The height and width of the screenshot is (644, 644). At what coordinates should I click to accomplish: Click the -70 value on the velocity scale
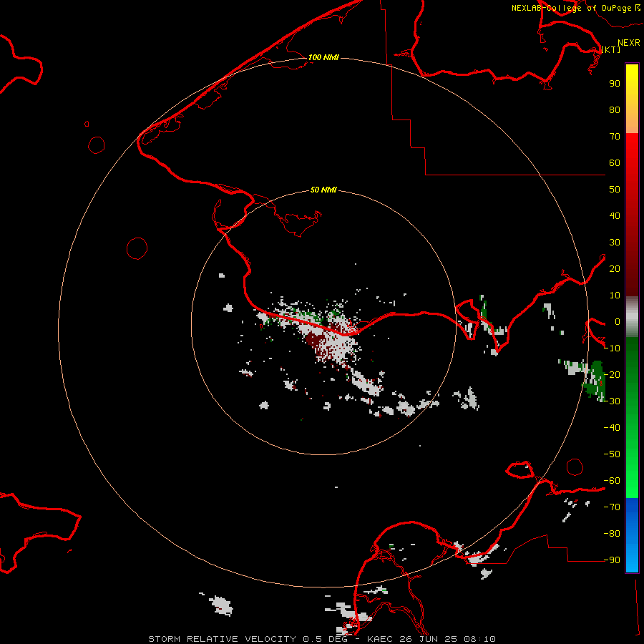[612, 507]
